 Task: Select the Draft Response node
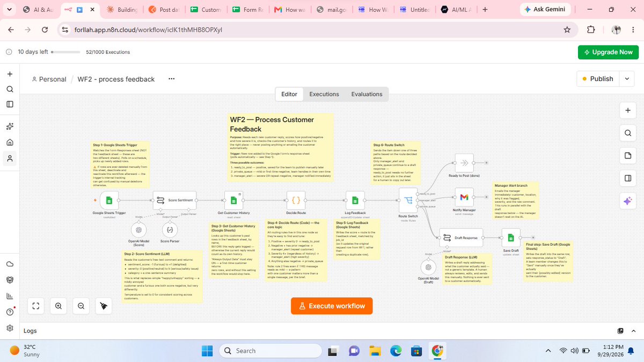click(x=461, y=237)
